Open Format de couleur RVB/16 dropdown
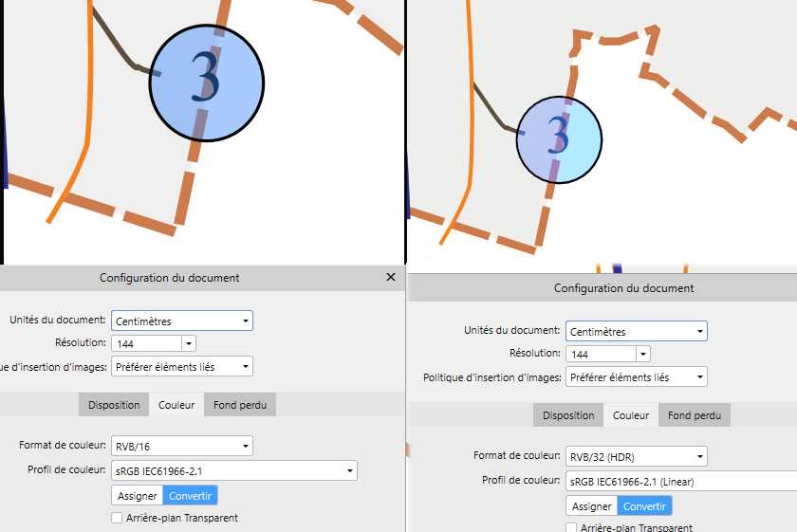The width and height of the screenshot is (797, 532). click(182, 446)
